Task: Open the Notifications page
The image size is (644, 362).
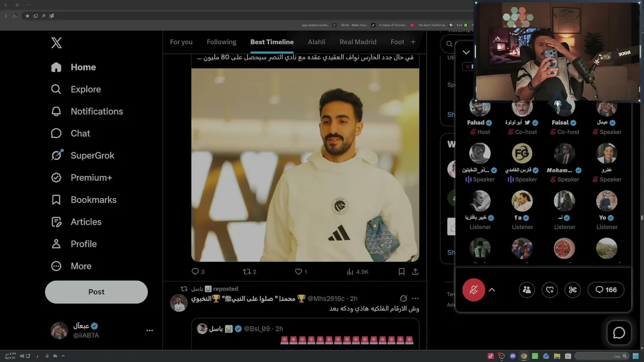Action: pyautogui.click(x=87, y=111)
